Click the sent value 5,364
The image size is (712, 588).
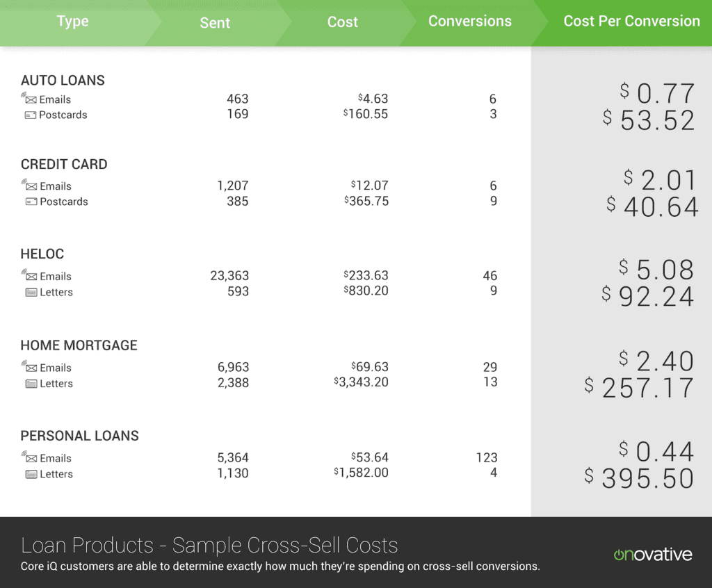coord(233,458)
